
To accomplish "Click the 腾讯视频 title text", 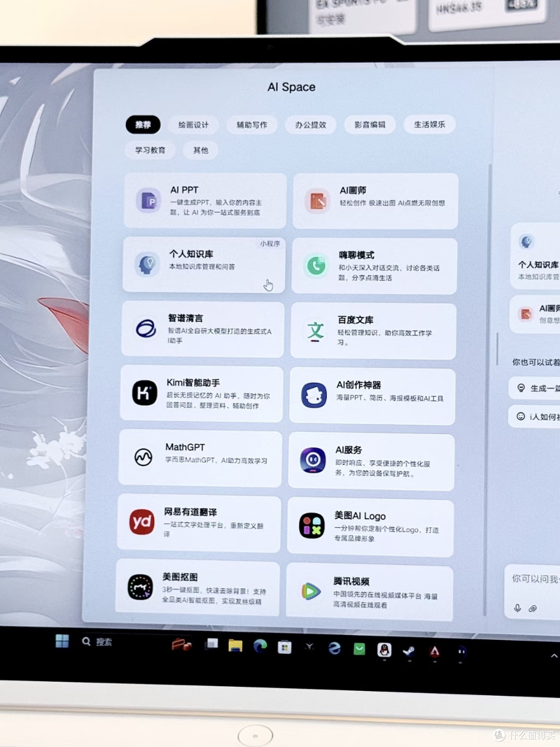I will [352, 581].
